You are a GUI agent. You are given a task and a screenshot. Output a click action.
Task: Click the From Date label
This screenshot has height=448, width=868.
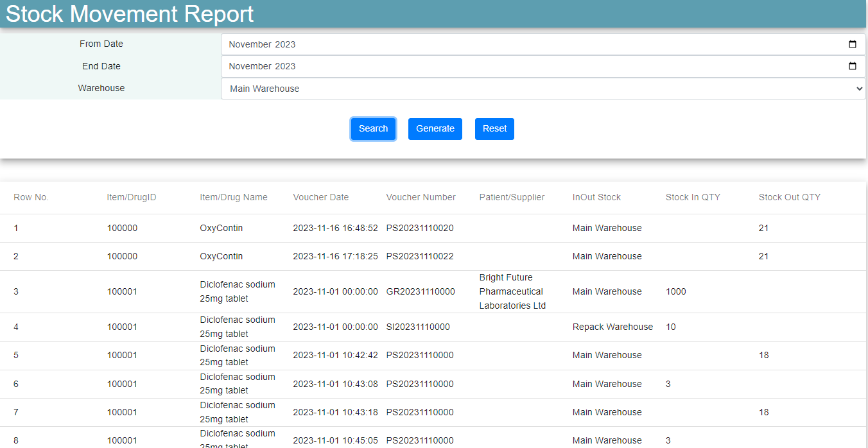coord(101,44)
